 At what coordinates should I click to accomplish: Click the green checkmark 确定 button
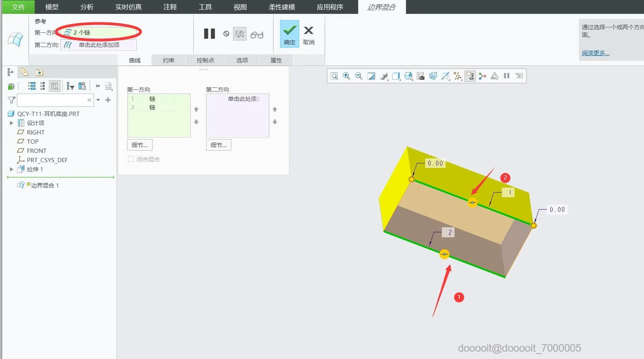(290, 34)
